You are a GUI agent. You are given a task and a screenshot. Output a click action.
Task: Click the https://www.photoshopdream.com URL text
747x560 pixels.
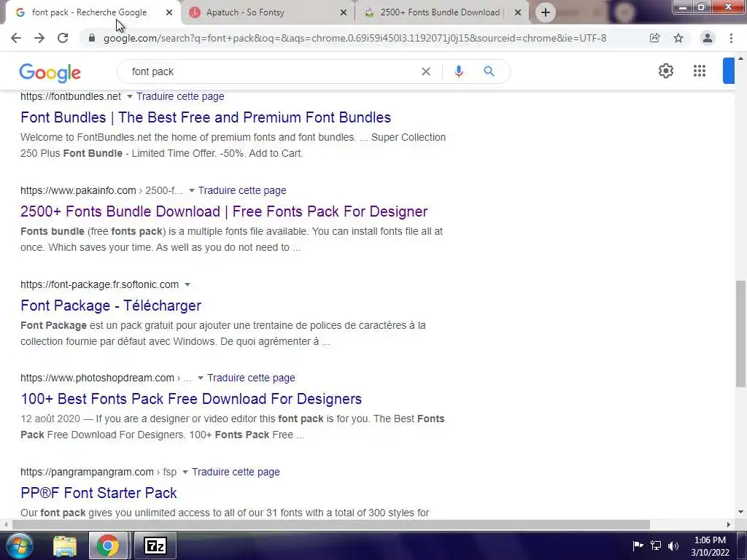97,378
